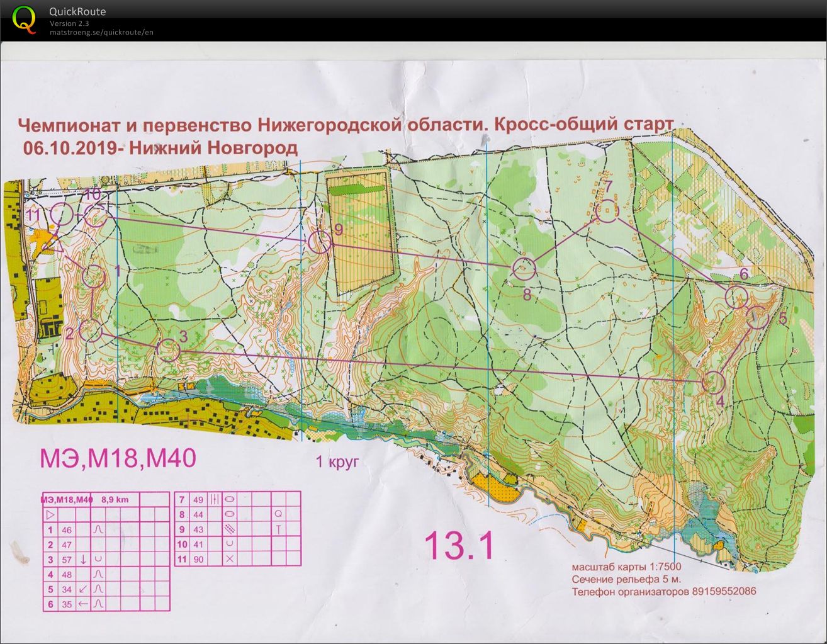This screenshot has height=644, width=827.
Task: Click the QuickRoute application title text
Action: [x=77, y=11]
